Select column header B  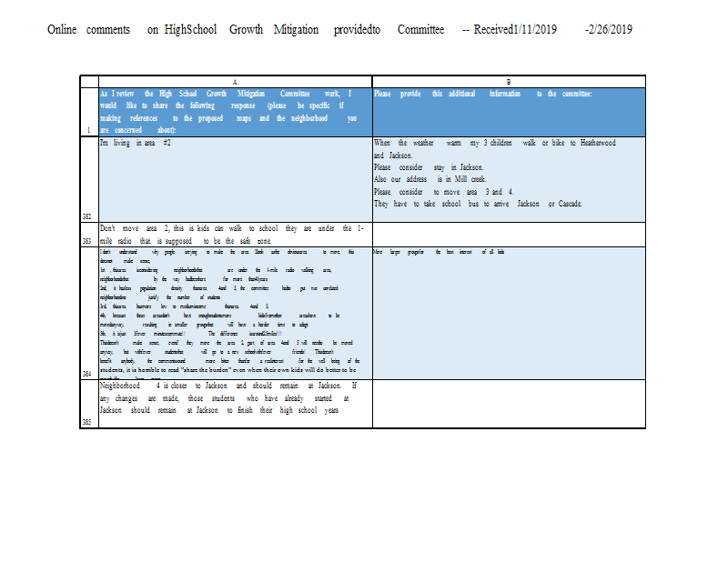click(x=509, y=82)
